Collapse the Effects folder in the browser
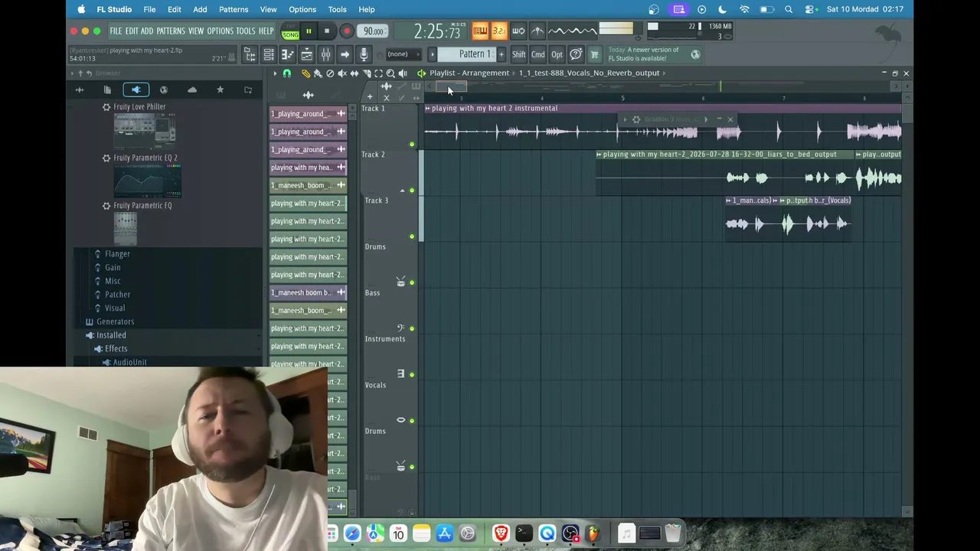The image size is (980, 551). 116,349
